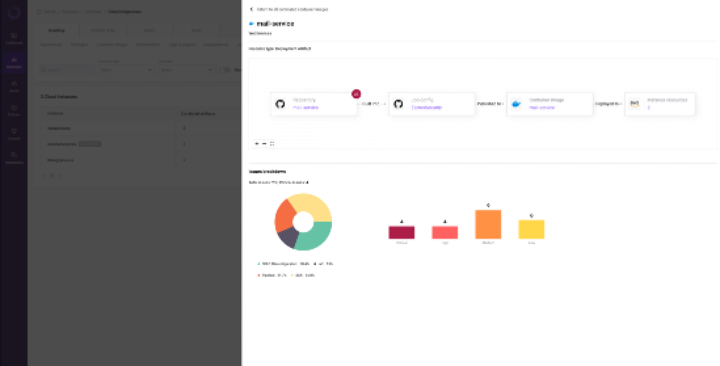Click the GitHub icon on Job config card

click(398, 104)
